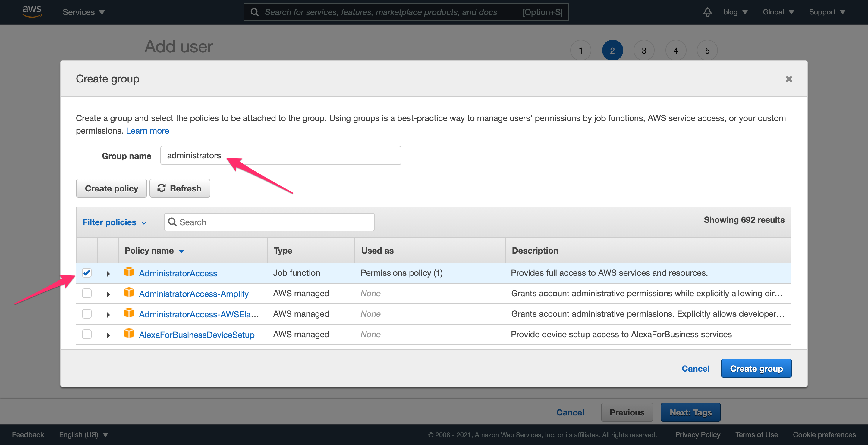The width and height of the screenshot is (868, 445).
Task: Click Previous on Add user page
Action: tap(627, 412)
